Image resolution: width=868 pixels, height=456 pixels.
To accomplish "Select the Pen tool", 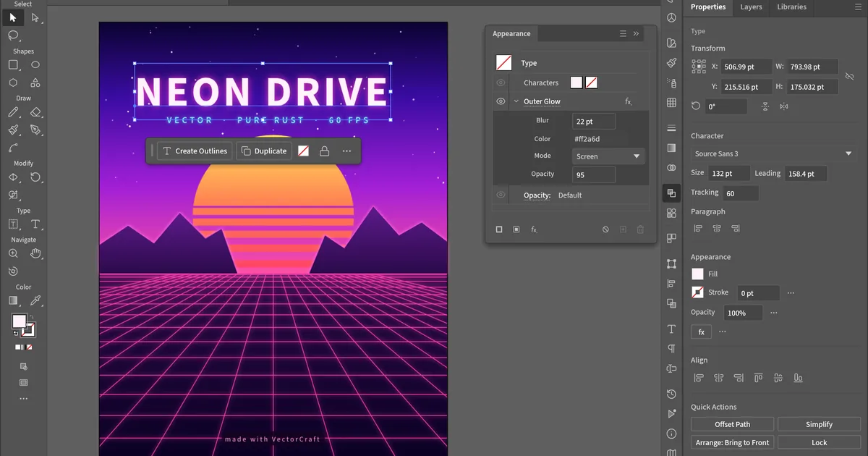I will pyautogui.click(x=35, y=130).
